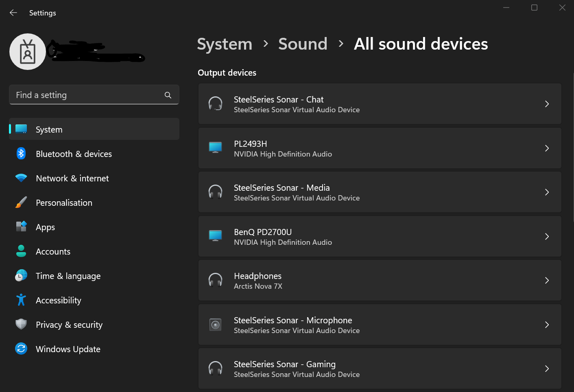
Task: Click the Accessibility person icon
Action: 21,300
